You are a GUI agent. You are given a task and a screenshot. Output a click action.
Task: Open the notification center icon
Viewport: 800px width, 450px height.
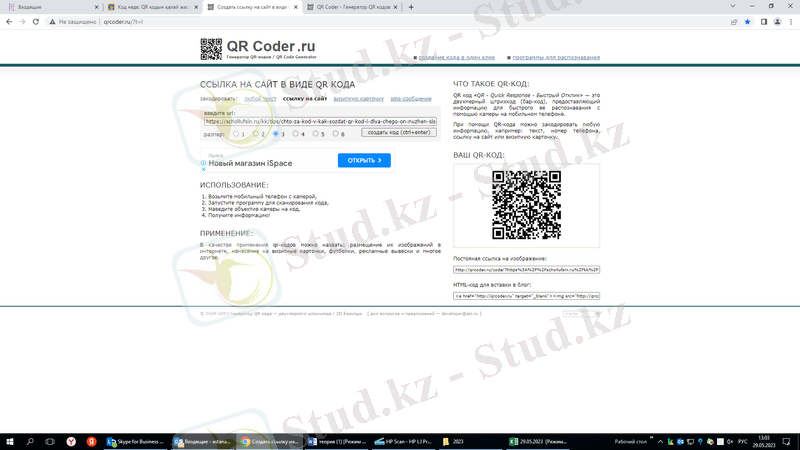(x=786, y=442)
